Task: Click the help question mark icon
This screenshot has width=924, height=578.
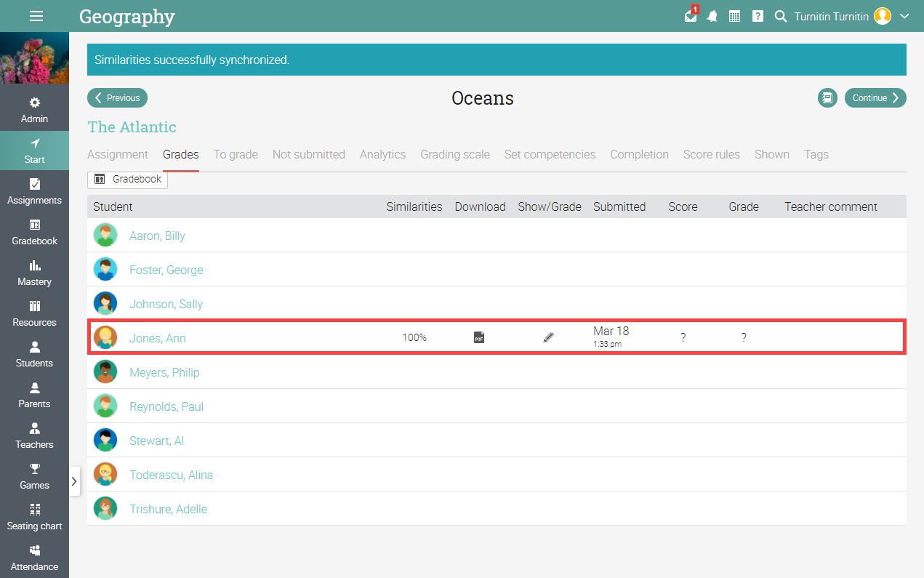Action: pyautogui.click(x=758, y=16)
